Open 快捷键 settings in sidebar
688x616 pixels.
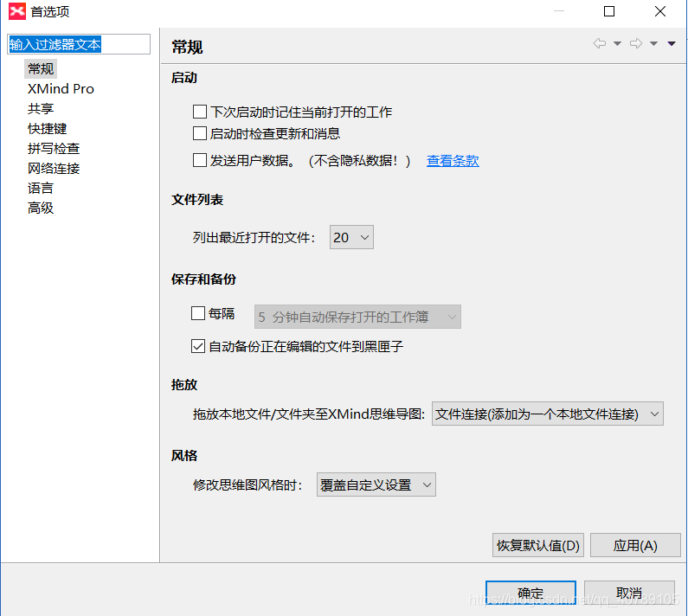pos(47,129)
